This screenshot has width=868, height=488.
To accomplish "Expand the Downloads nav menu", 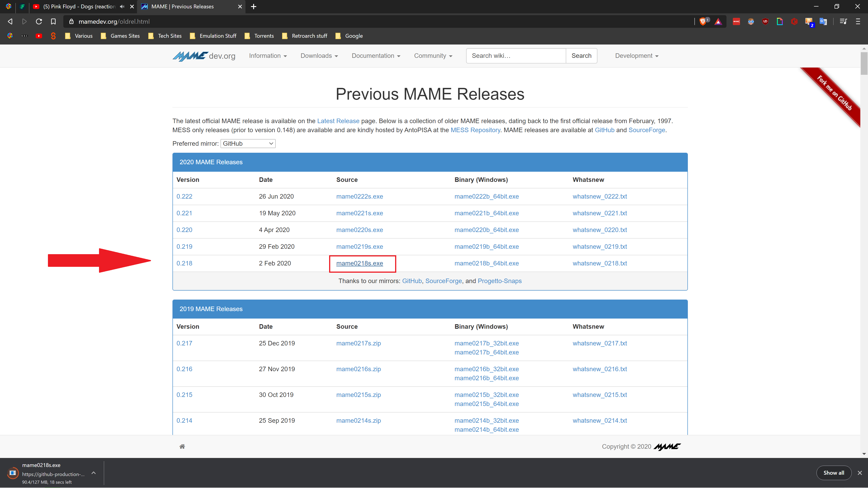I will [319, 56].
